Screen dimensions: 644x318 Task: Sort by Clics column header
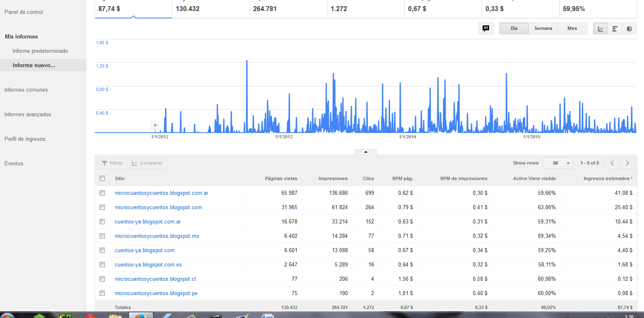pyautogui.click(x=368, y=178)
